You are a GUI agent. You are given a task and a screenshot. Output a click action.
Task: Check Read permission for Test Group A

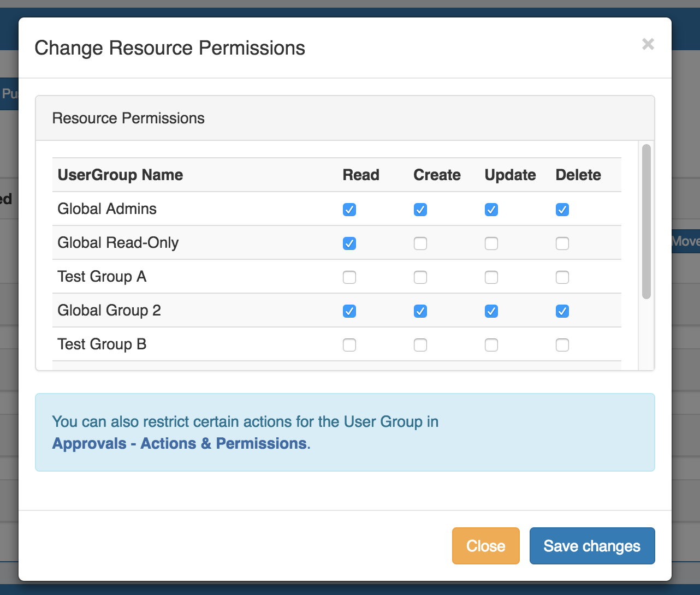tap(349, 277)
